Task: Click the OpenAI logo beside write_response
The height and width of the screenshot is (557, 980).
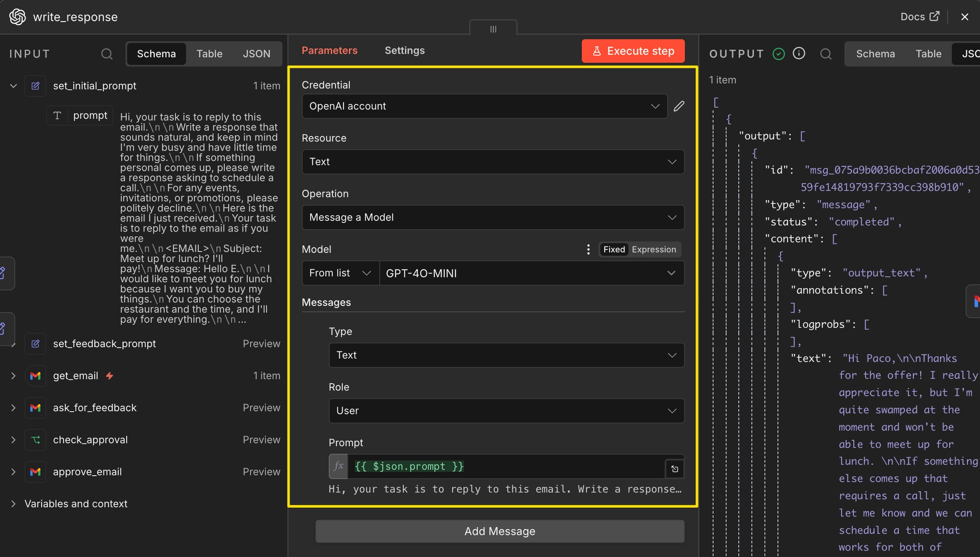Action: click(x=18, y=17)
